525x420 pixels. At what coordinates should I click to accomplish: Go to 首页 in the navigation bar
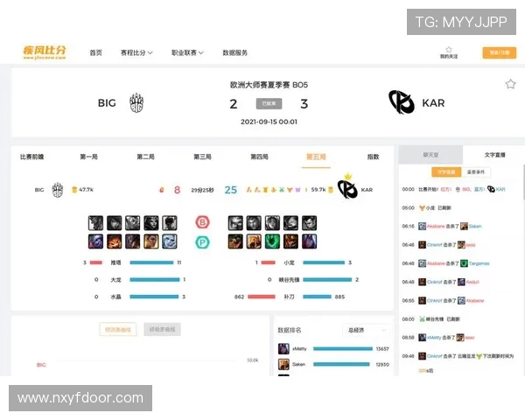point(95,52)
